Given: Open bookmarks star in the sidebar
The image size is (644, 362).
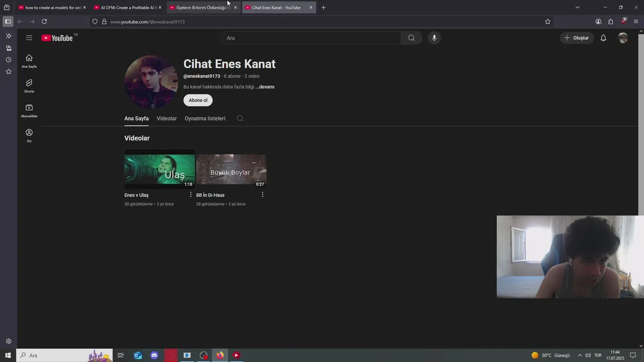Looking at the screenshot, I should [x=9, y=72].
